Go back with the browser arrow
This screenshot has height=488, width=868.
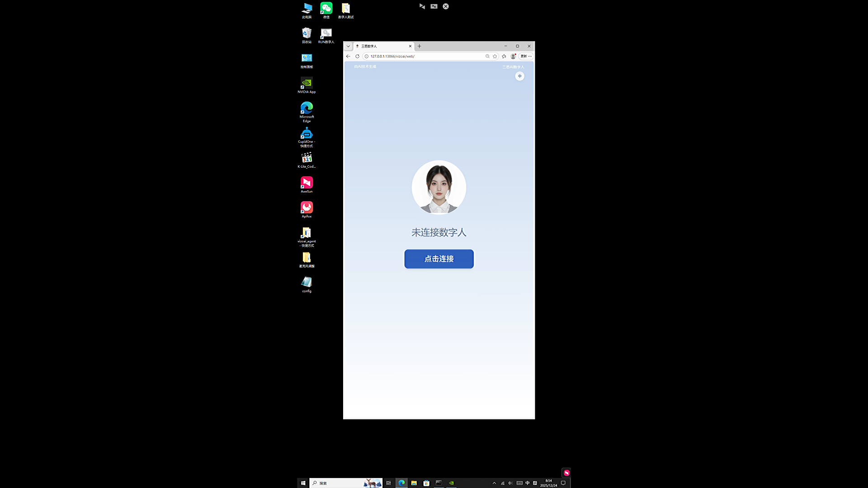348,56
